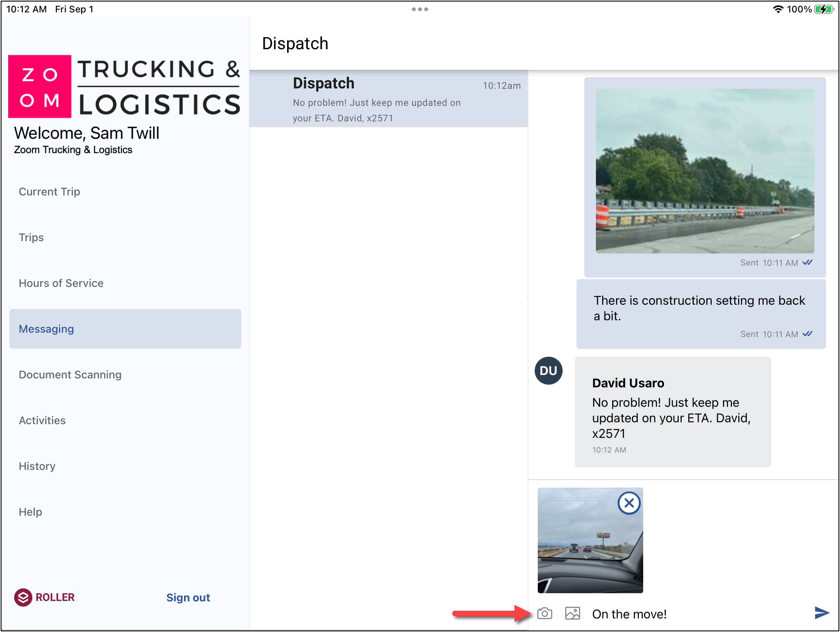Tap the three-dot multitasking indicator
The image size is (840, 632).
pos(420,9)
